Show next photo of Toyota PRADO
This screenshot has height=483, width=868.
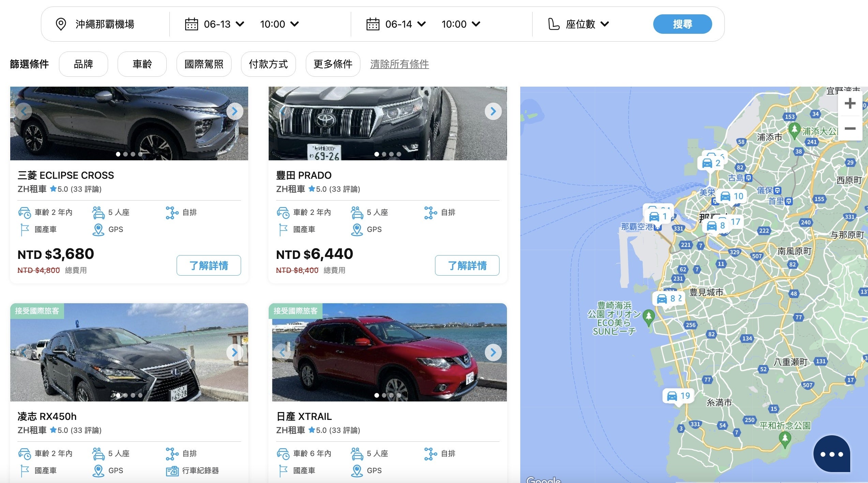493,111
